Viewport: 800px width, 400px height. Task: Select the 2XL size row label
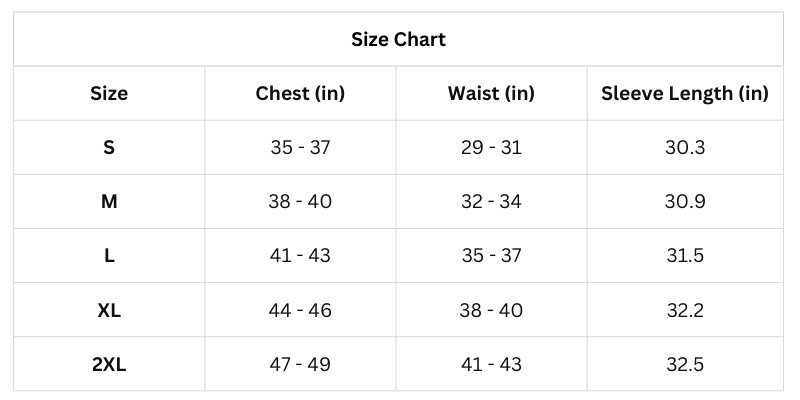[x=109, y=364]
